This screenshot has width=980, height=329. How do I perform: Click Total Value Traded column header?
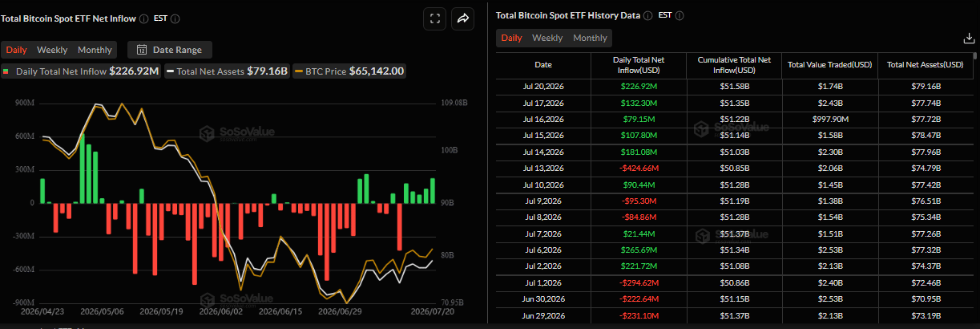(830, 64)
